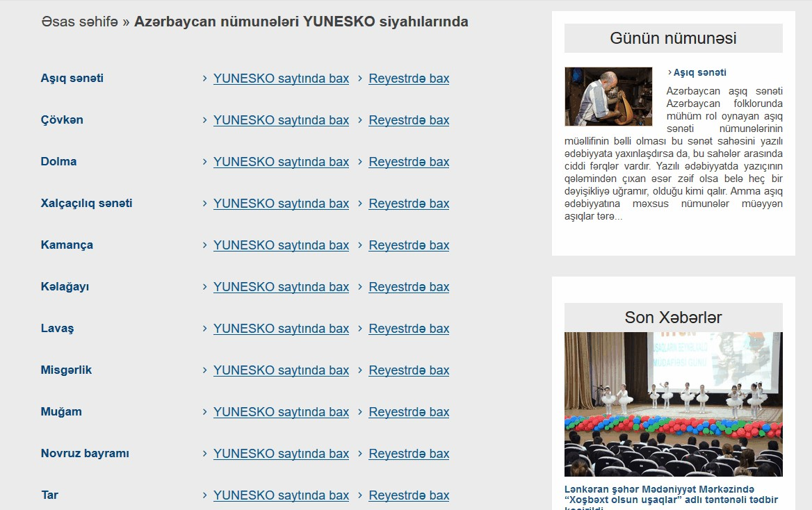View Misgərlik on the YUNESKO site
The width and height of the screenshot is (812, 510).
(281, 370)
